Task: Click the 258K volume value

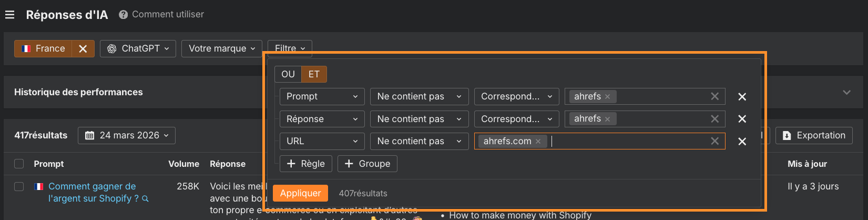Action: 188,186
